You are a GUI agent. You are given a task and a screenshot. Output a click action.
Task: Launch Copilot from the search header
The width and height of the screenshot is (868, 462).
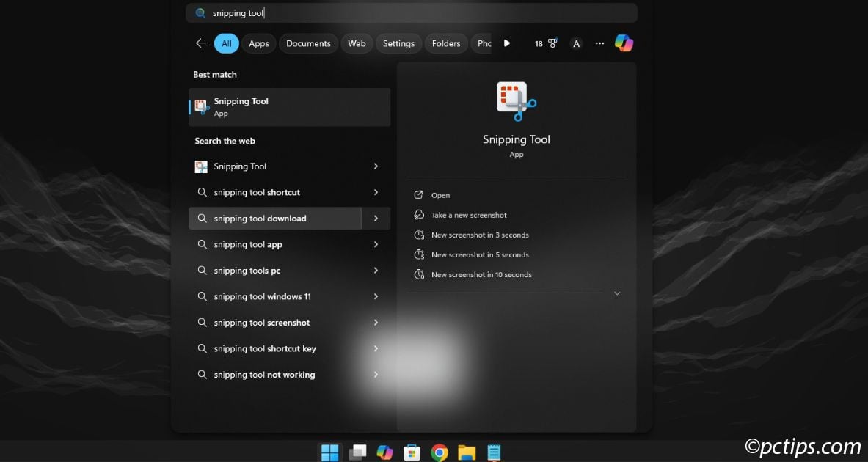coord(624,43)
